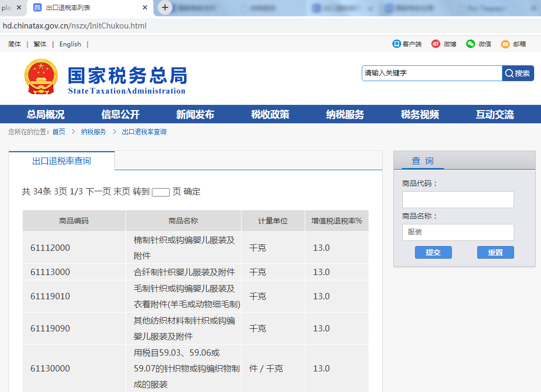Screen dimensions: 541x392
Task: Click the 搜索 search button
Action: [518, 73]
